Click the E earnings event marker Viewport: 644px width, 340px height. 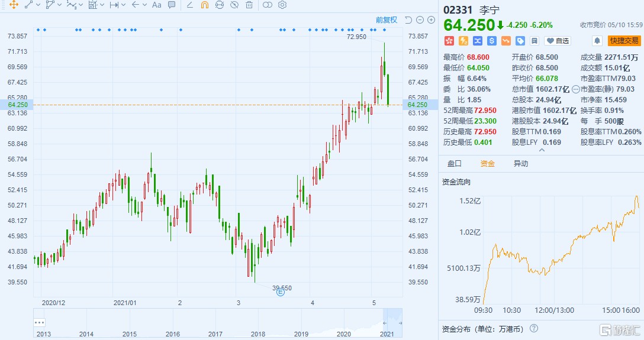click(281, 292)
